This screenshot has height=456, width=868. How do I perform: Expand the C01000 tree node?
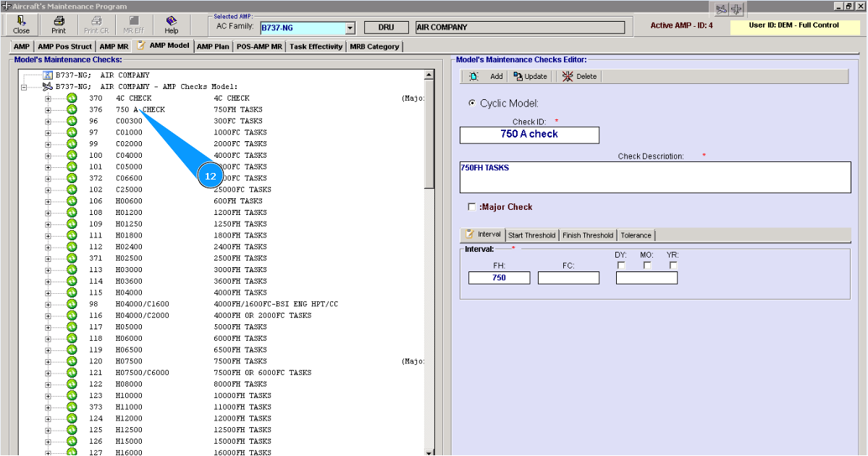pyautogui.click(x=49, y=132)
